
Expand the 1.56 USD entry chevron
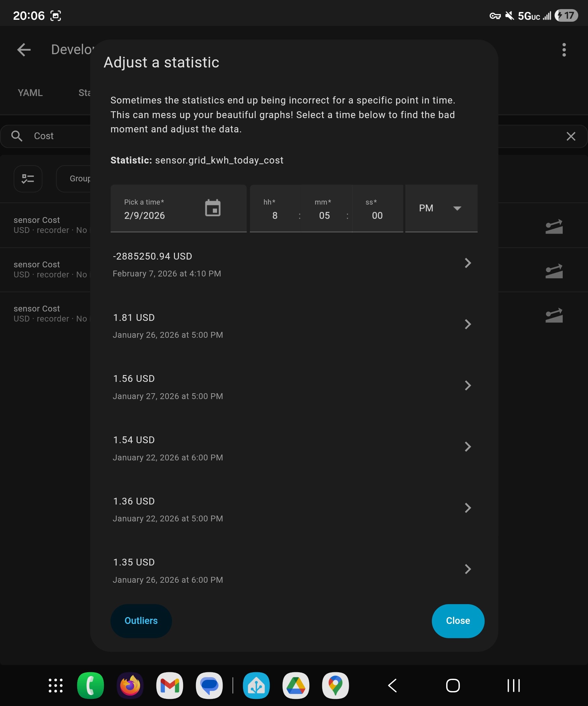[468, 385]
